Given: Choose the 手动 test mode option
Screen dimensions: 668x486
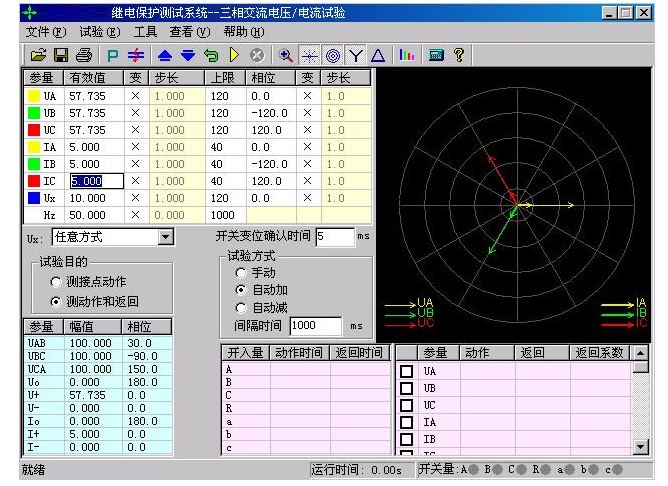Looking at the screenshot, I should click(x=240, y=273).
